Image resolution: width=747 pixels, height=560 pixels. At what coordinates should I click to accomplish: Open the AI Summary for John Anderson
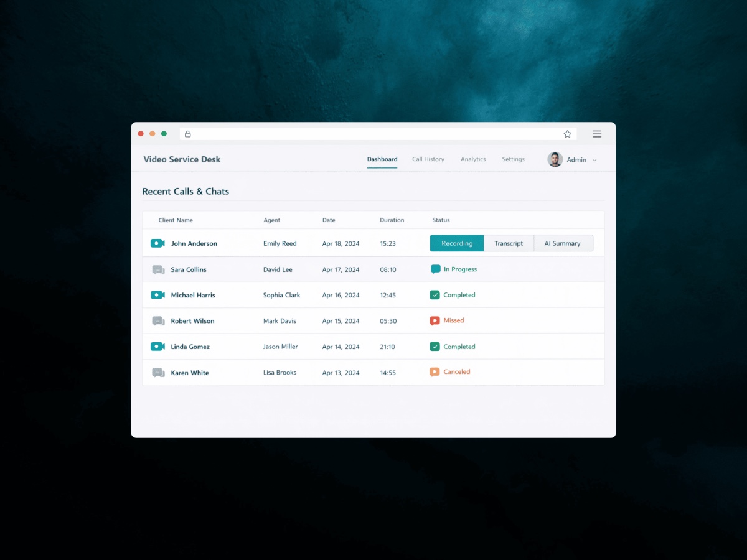pyautogui.click(x=563, y=243)
